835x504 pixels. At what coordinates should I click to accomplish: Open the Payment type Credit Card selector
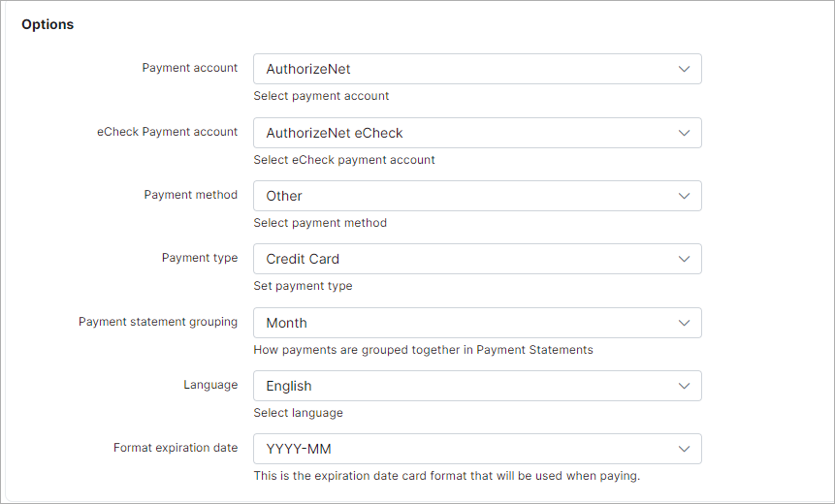coord(477,259)
